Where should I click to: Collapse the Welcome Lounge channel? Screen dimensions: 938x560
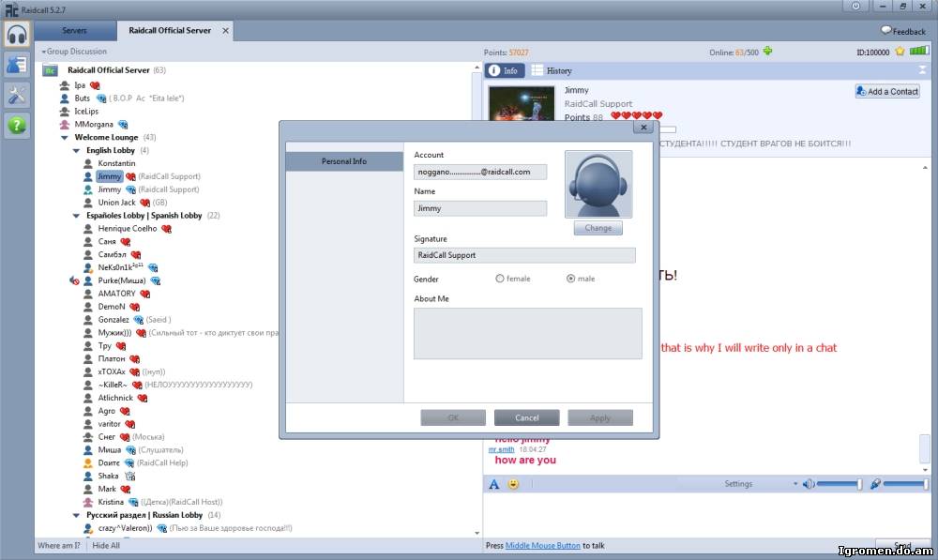pyautogui.click(x=65, y=138)
